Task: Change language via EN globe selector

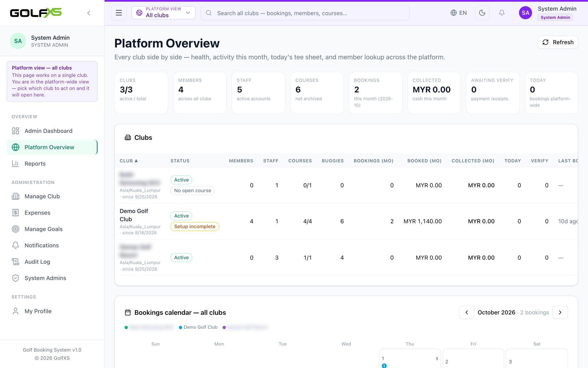Action: tap(459, 13)
